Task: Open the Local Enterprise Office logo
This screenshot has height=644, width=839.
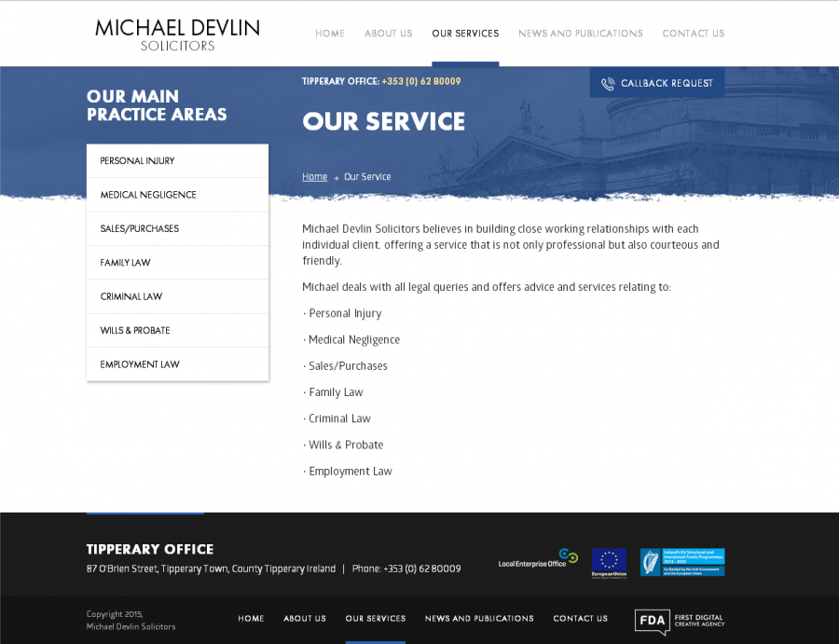Action: click(538, 558)
